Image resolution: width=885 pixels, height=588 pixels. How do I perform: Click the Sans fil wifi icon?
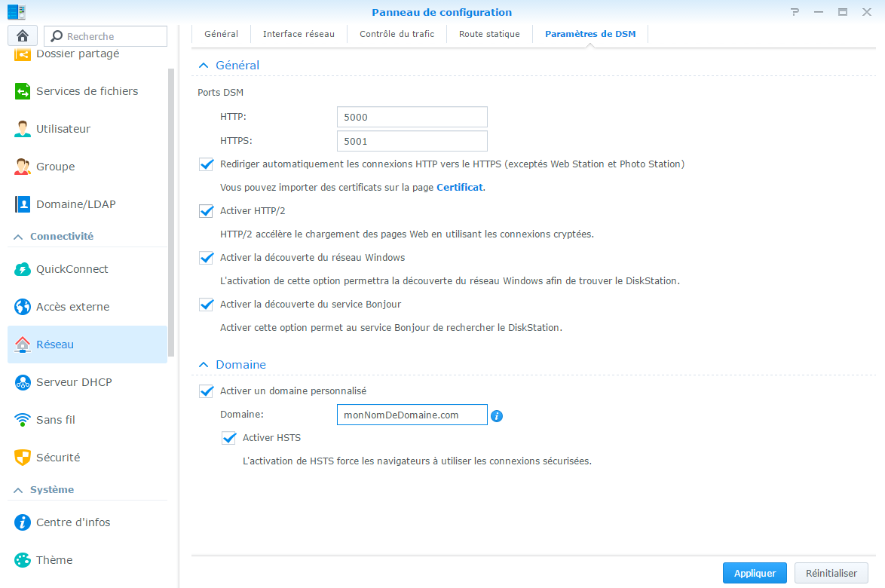point(23,420)
